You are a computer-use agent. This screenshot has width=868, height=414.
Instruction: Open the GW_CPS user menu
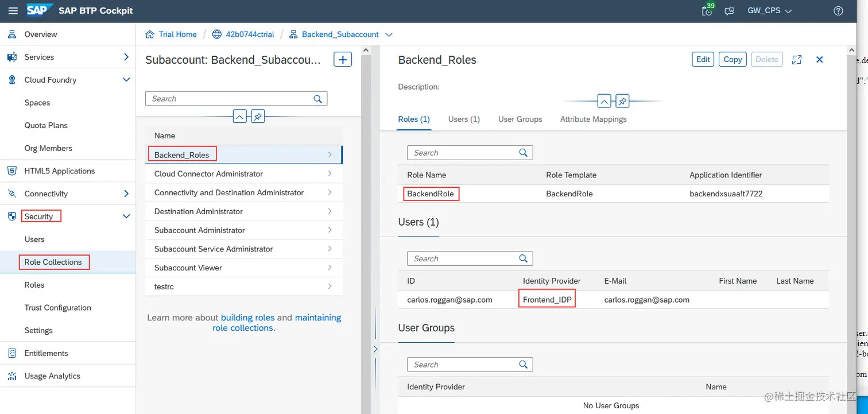[x=769, y=11]
